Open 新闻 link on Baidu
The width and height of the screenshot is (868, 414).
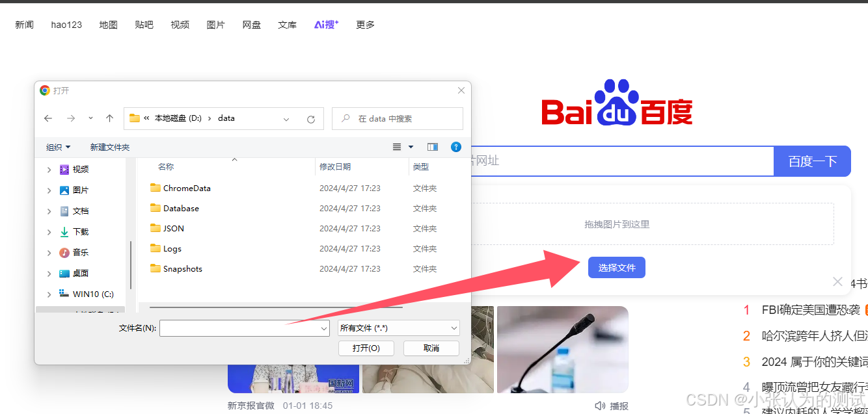click(24, 25)
